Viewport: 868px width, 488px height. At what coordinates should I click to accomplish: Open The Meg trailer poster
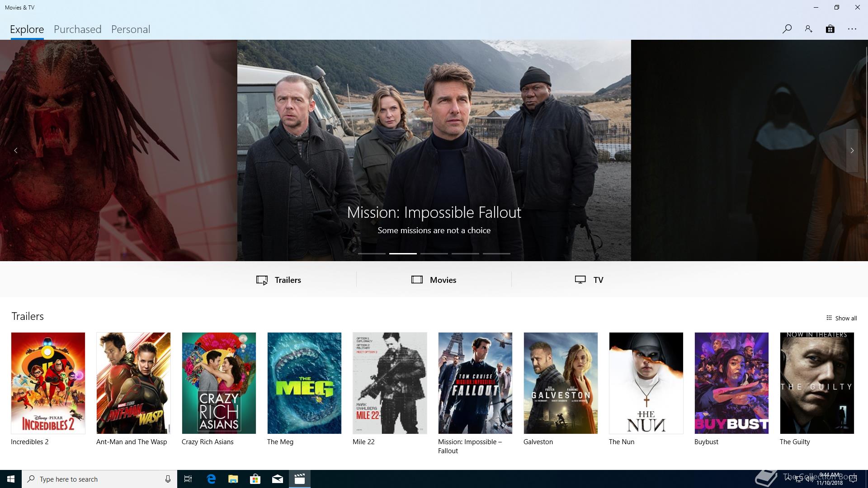tap(304, 383)
